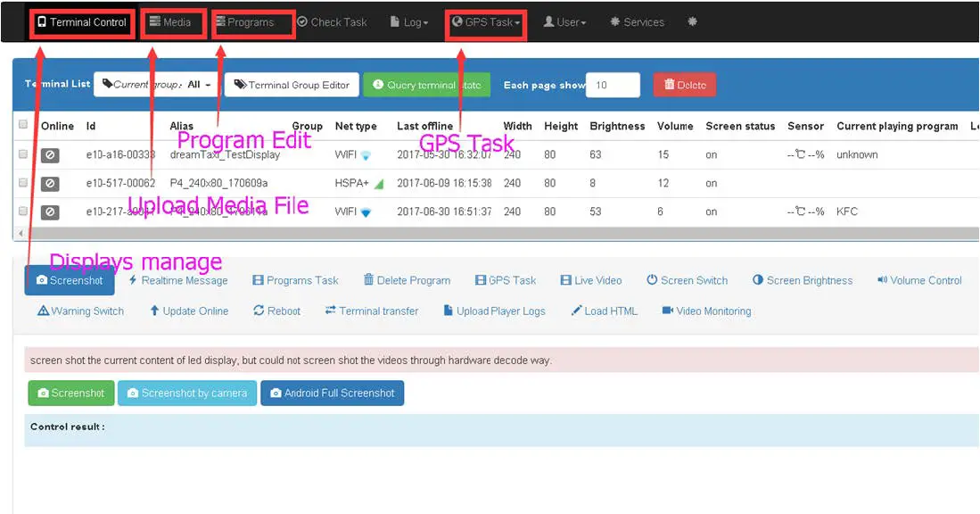The image size is (980, 514).
Task: Open the Current group All dropdown
Action: point(156,85)
